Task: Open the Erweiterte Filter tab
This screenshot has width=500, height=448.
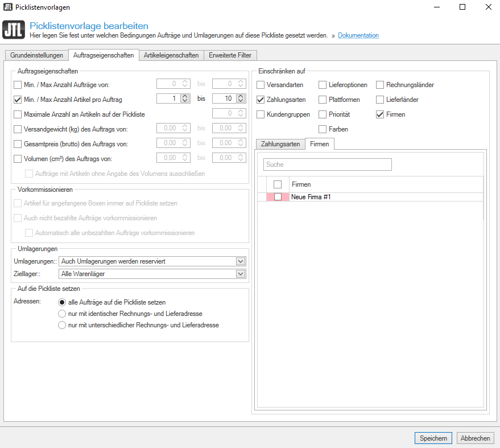Action: 230,55
